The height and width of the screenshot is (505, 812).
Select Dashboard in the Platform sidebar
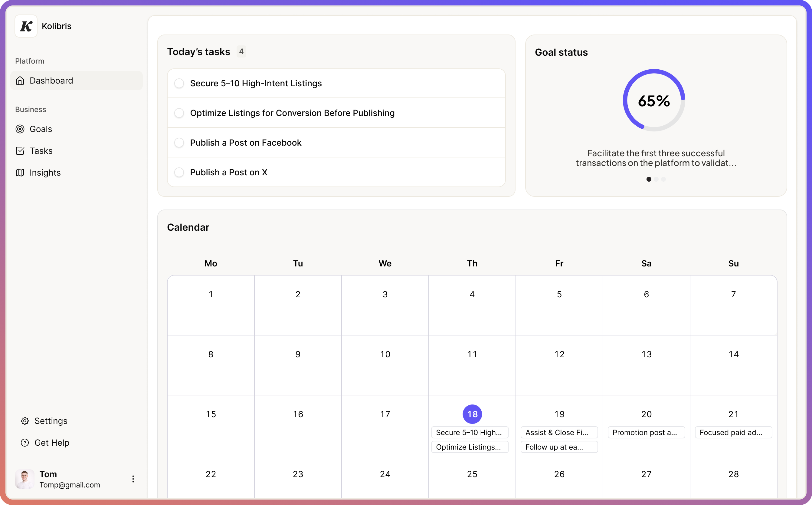[51, 81]
